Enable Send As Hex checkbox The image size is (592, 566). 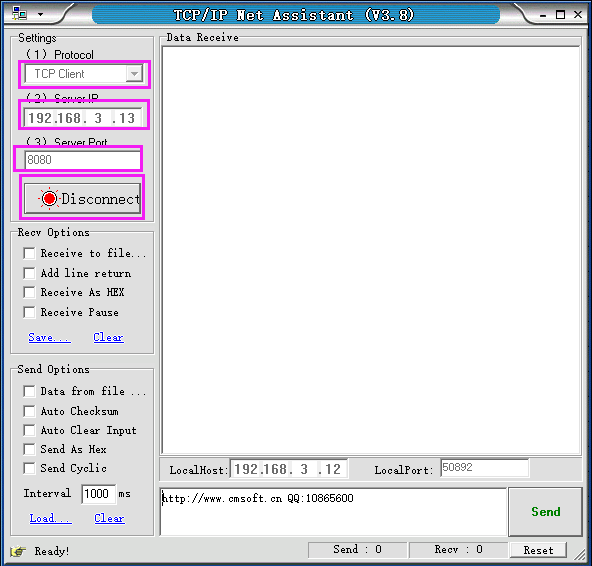[29, 449]
